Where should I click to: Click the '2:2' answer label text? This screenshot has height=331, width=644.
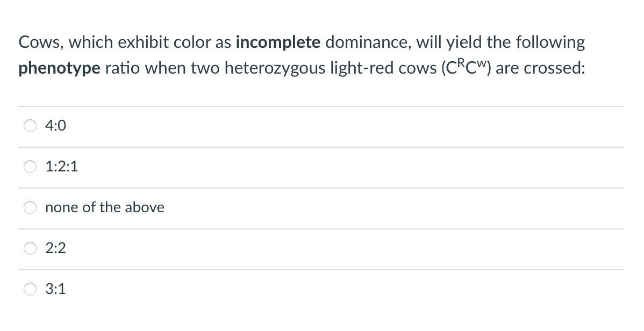point(56,248)
